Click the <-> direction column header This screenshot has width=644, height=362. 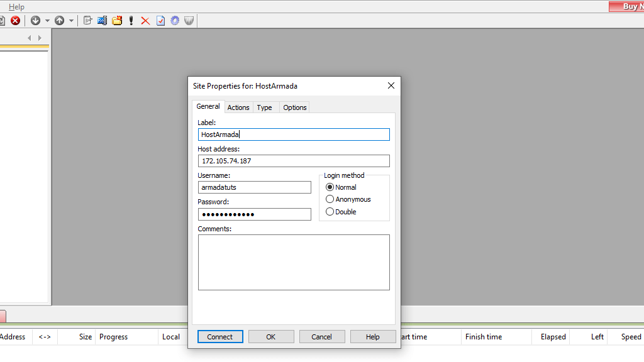(x=45, y=337)
